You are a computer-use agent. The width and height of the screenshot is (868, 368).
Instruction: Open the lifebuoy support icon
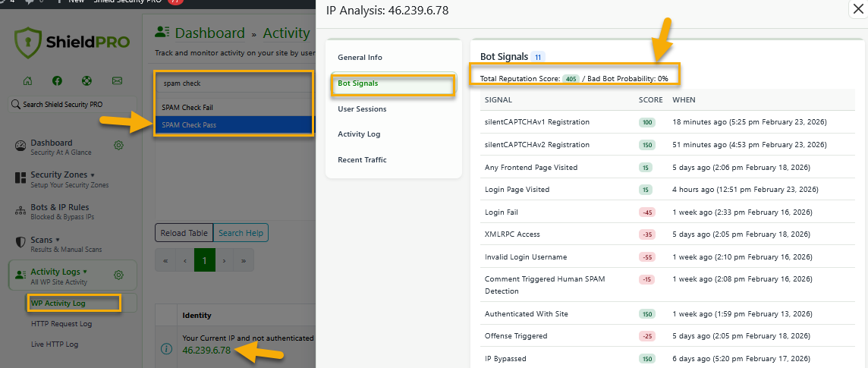coord(86,80)
